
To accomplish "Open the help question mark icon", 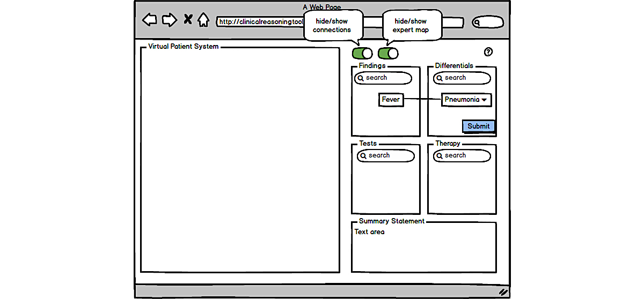I will [488, 52].
